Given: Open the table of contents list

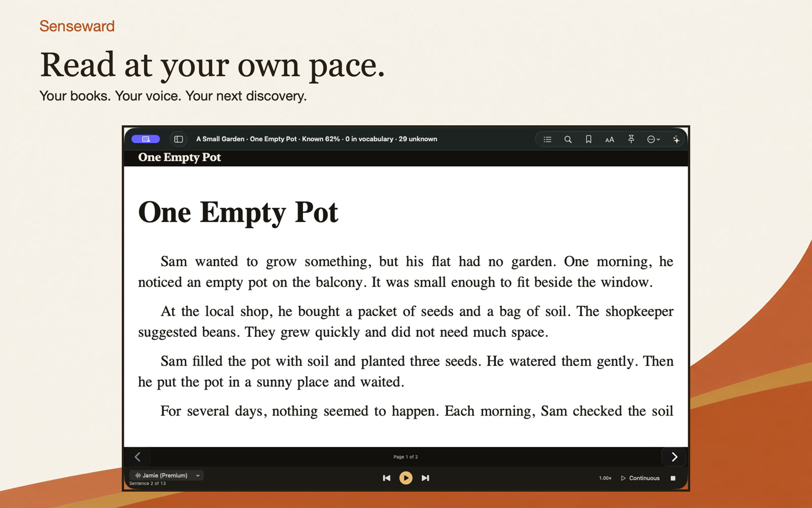Looking at the screenshot, I should (547, 139).
